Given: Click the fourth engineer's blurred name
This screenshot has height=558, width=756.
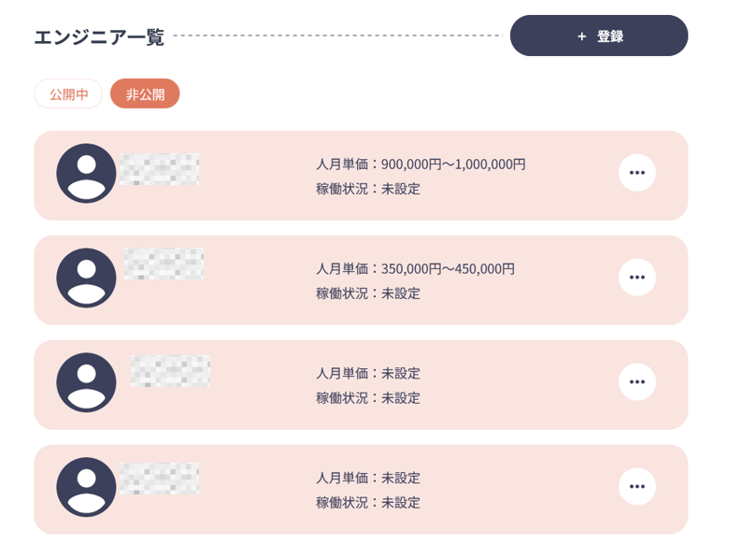Looking at the screenshot, I should [x=159, y=479].
